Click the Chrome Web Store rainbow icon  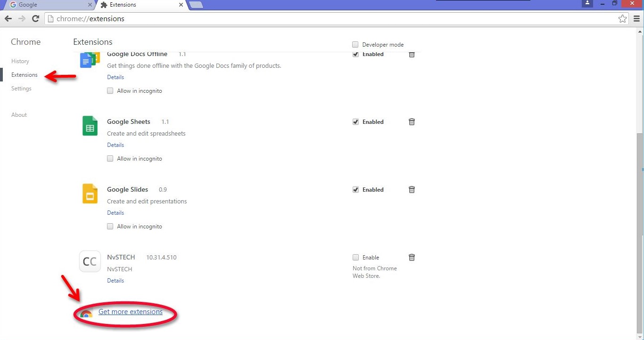click(86, 314)
